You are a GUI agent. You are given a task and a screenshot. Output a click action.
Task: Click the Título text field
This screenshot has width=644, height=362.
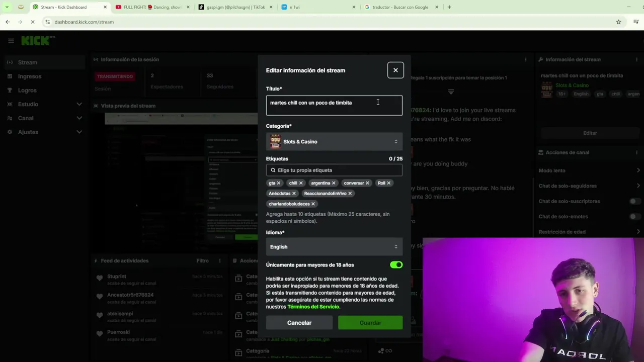[334, 106]
